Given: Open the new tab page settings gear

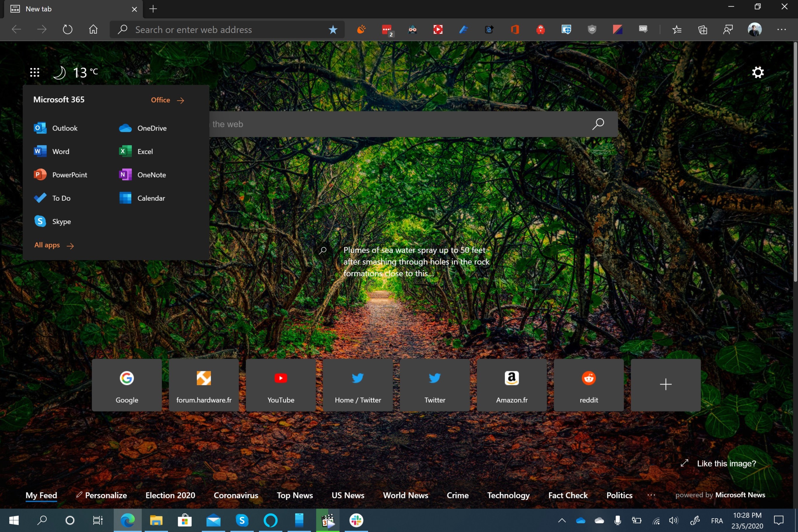Looking at the screenshot, I should click(x=758, y=72).
